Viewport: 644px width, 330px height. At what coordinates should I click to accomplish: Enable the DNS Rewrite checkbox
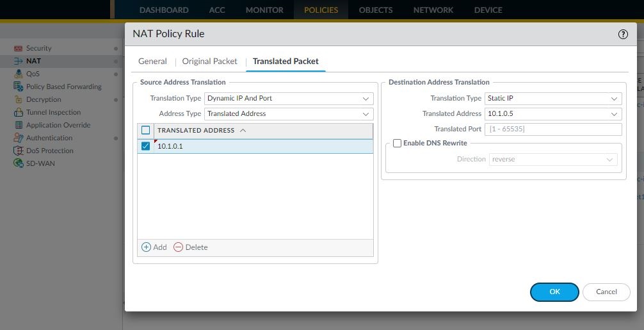click(x=397, y=143)
